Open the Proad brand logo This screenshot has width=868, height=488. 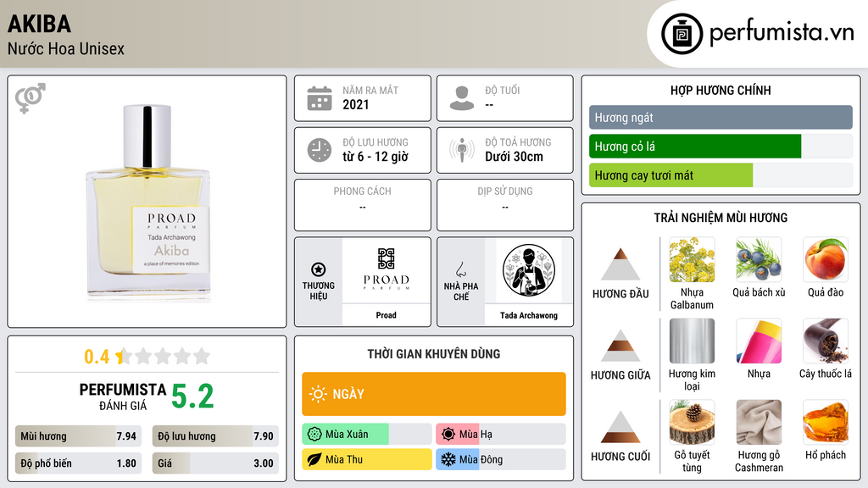coord(387,270)
